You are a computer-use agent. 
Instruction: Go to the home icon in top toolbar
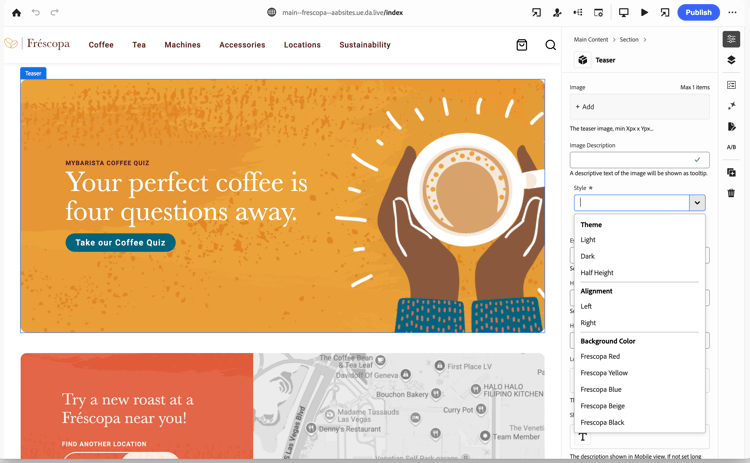16,12
